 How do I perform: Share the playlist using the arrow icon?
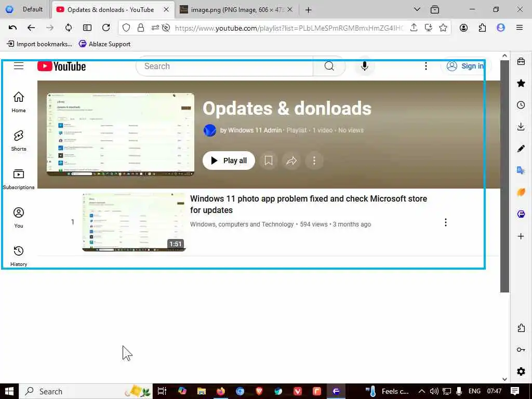pyautogui.click(x=291, y=161)
